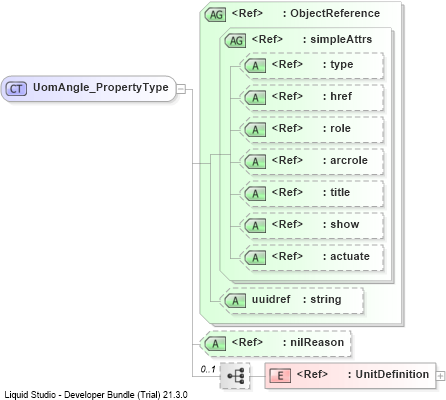Click the A icon beside title
This screenshot has height=400, width=446.
tap(255, 194)
